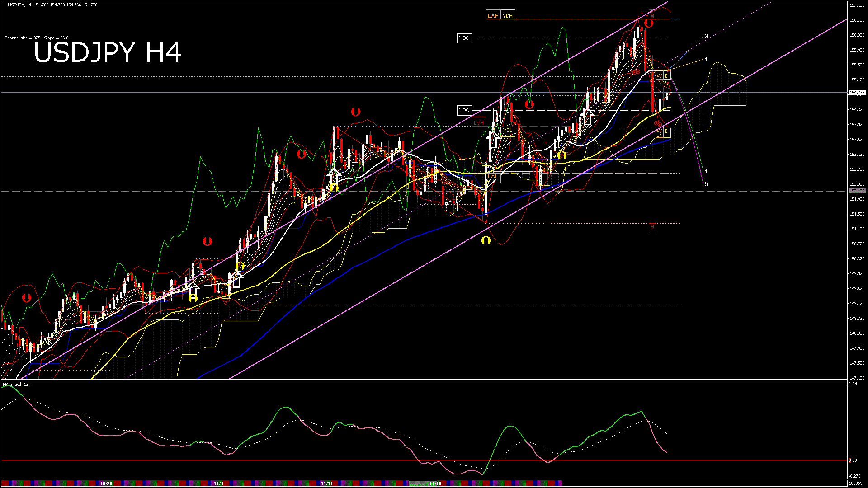Click the 10/28 date on time axis

pyautogui.click(x=106, y=483)
